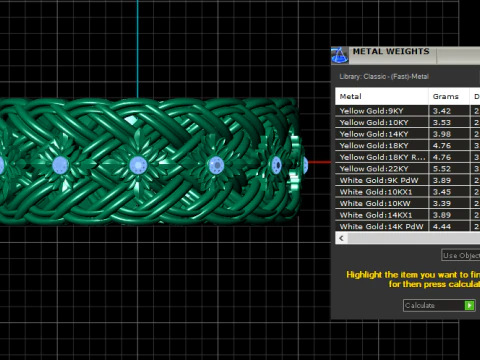This screenshot has width=480, height=360.
Task: Select the White Gold:9K PdW row
Action: tap(407, 180)
